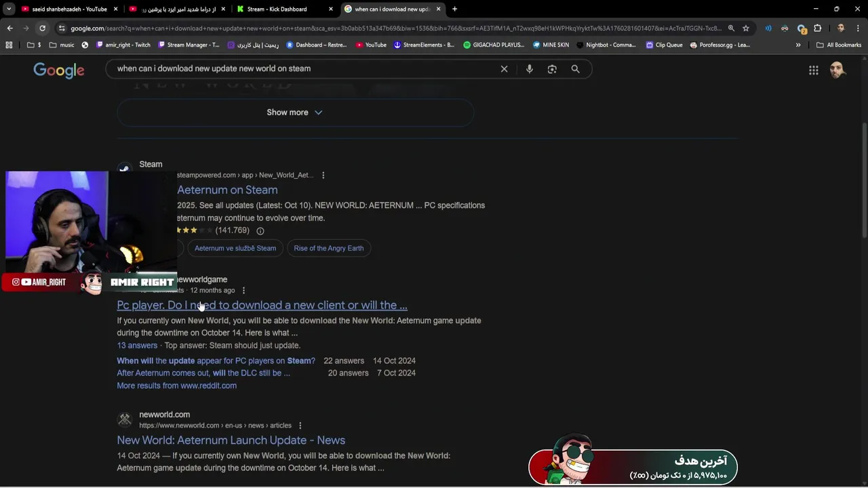Open the amir_right - Twitch bookmark
868x488 pixels.
click(x=123, y=45)
